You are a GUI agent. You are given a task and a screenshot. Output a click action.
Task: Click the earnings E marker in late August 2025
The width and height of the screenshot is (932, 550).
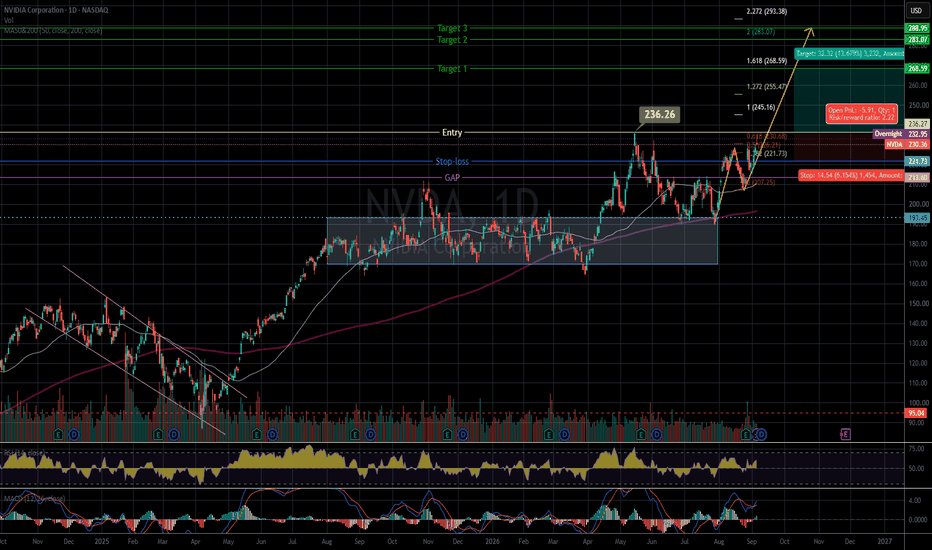(354, 435)
